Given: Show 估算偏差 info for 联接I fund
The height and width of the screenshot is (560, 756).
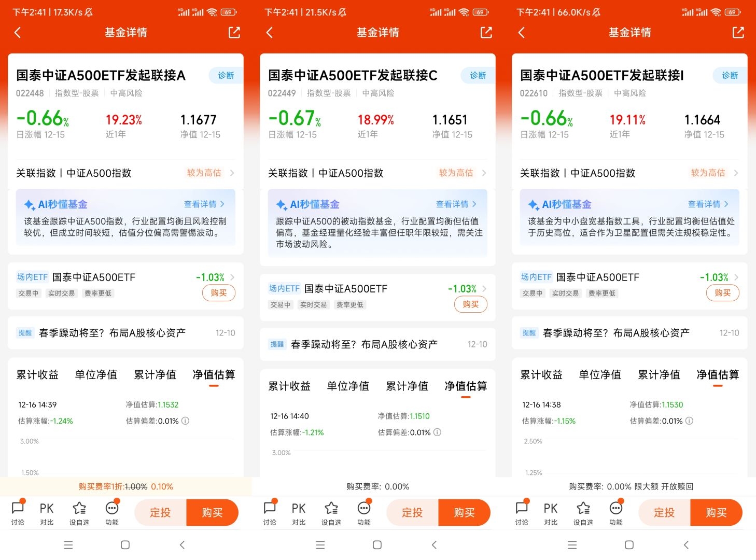Looking at the screenshot, I should click(689, 421).
